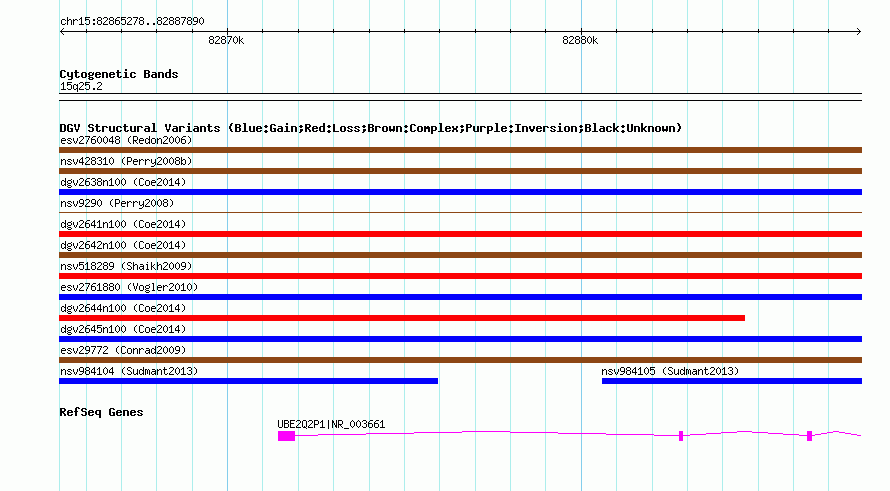Click the blue bar for nsv984105
Screen dimensions: 890x491
tap(732, 381)
